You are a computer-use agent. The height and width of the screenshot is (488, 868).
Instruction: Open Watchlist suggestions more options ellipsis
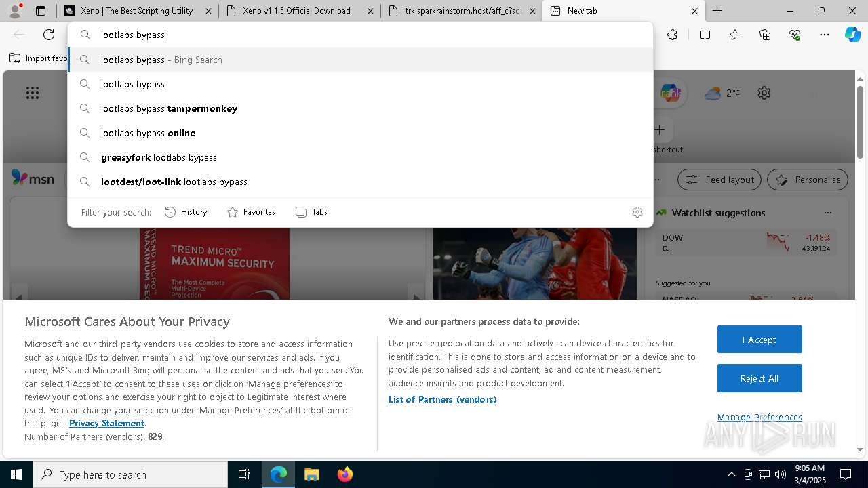pos(827,213)
